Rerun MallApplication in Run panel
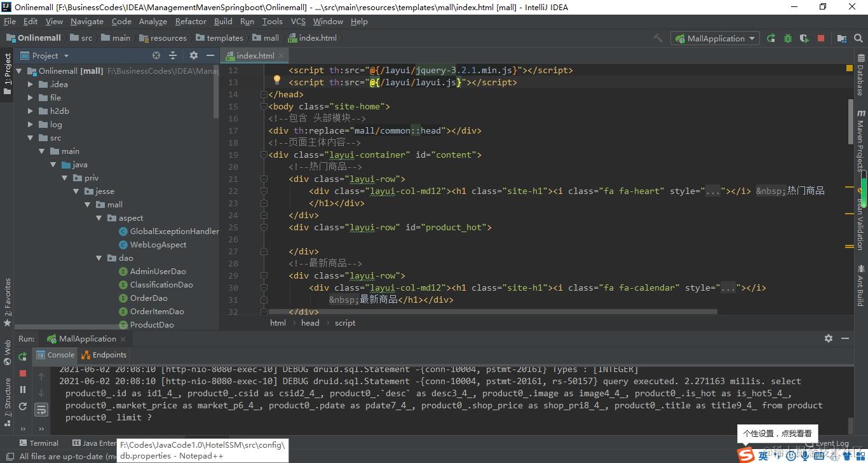 (x=23, y=356)
